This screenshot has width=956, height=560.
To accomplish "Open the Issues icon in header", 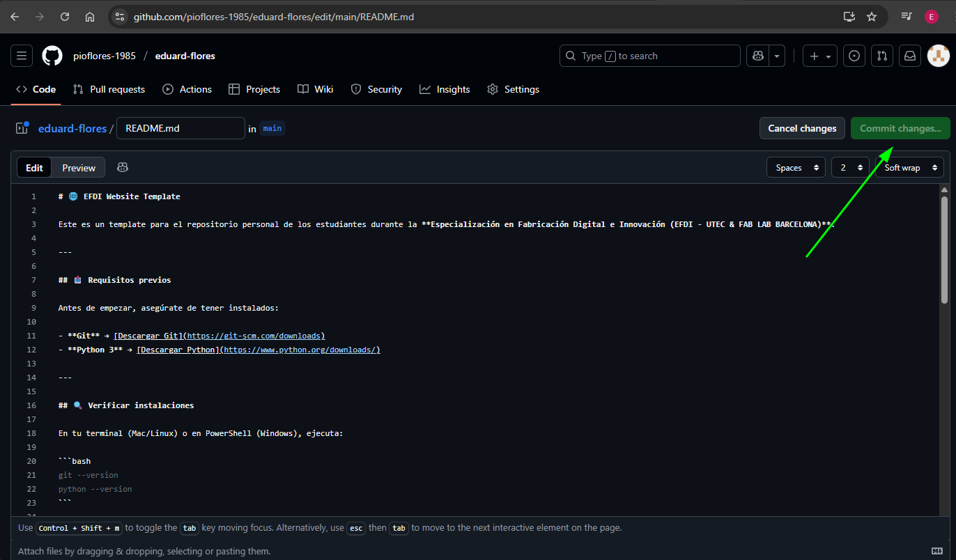I will (x=854, y=56).
